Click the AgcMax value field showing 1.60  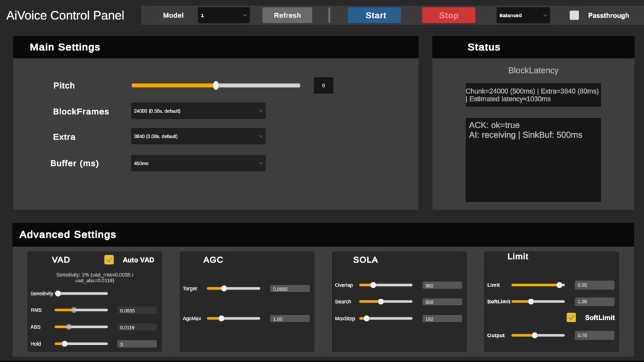point(289,319)
